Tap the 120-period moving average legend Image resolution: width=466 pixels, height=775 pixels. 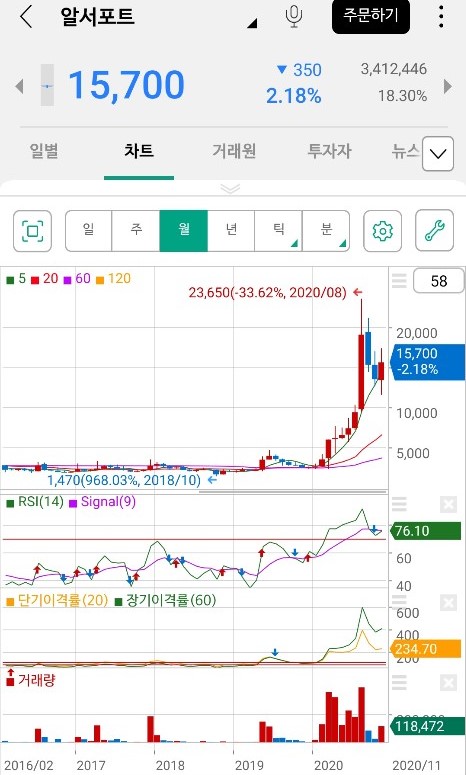coord(114,279)
